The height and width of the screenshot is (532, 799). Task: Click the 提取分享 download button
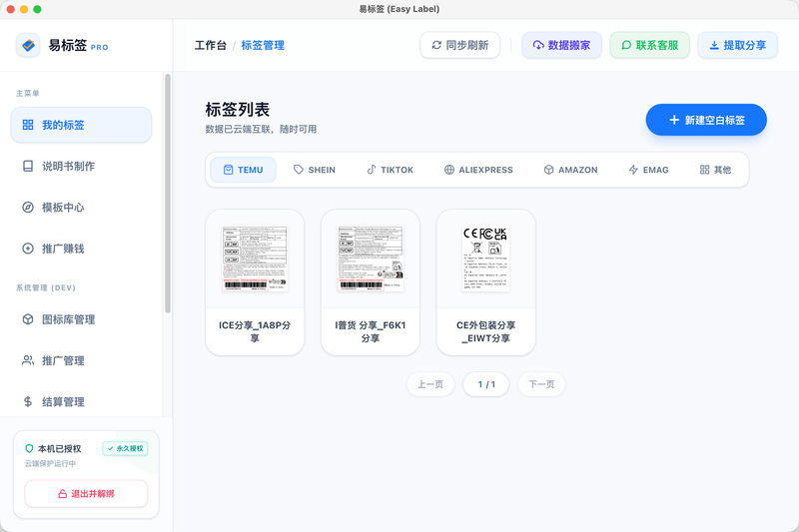(x=738, y=45)
